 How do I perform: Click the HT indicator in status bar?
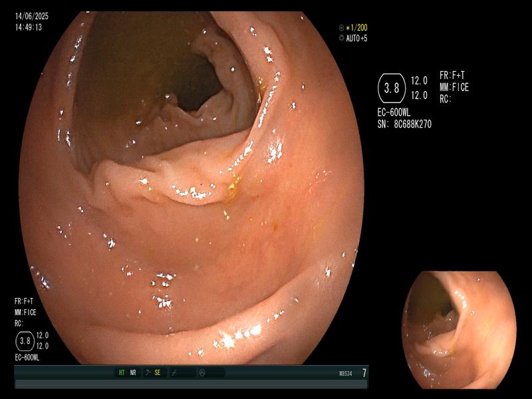(x=122, y=372)
